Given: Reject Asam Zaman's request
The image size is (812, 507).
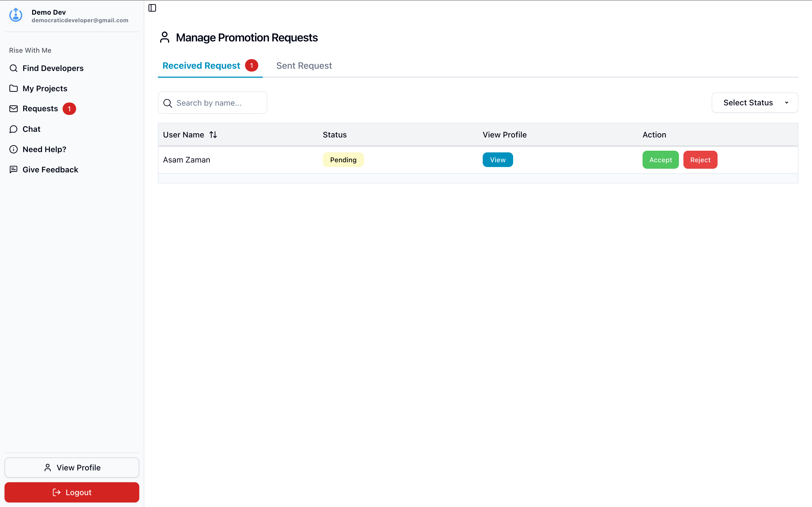Looking at the screenshot, I should [700, 160].
